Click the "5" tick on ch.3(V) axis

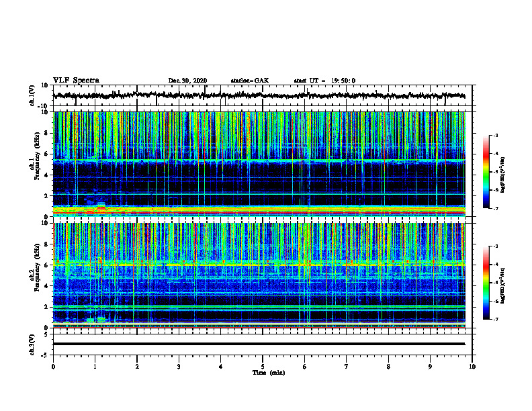click(x=47, y=334)
